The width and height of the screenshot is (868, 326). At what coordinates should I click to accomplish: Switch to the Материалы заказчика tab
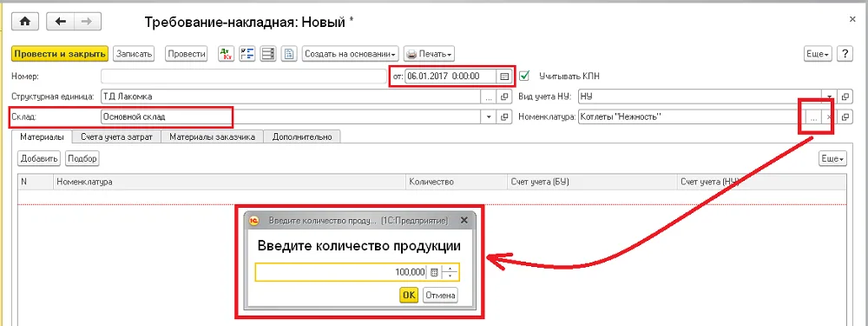(x=213, y=137)
